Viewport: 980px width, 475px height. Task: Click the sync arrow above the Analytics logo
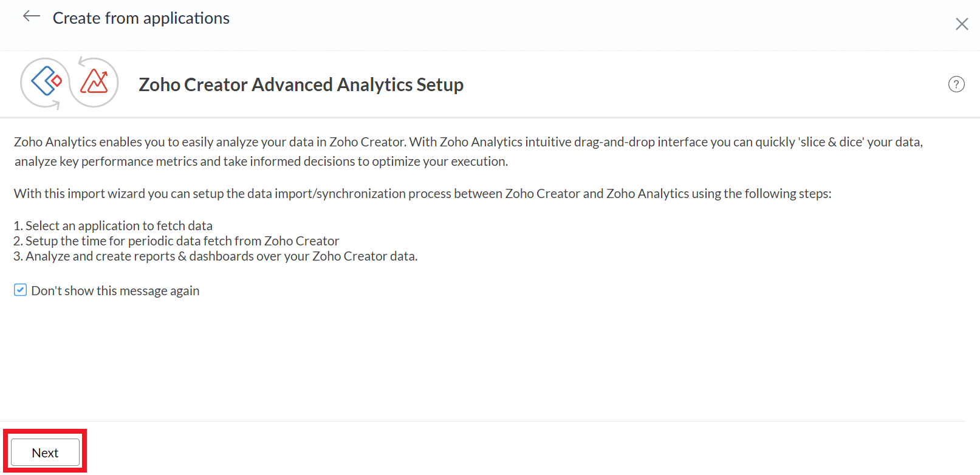pyautogui.click(x=82, y=61)
